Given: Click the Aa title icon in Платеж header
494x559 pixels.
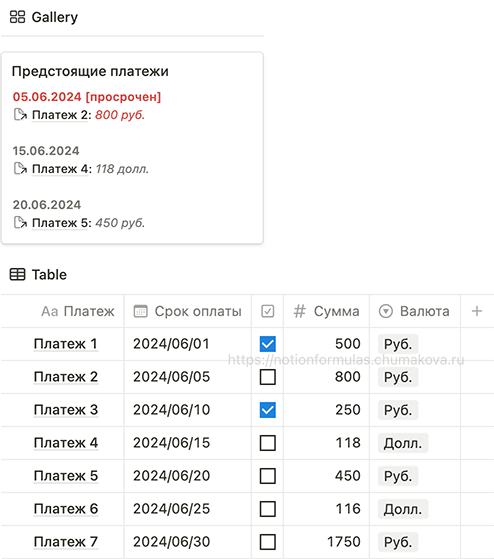Looking at the screenshot, I should click(50, 311).
